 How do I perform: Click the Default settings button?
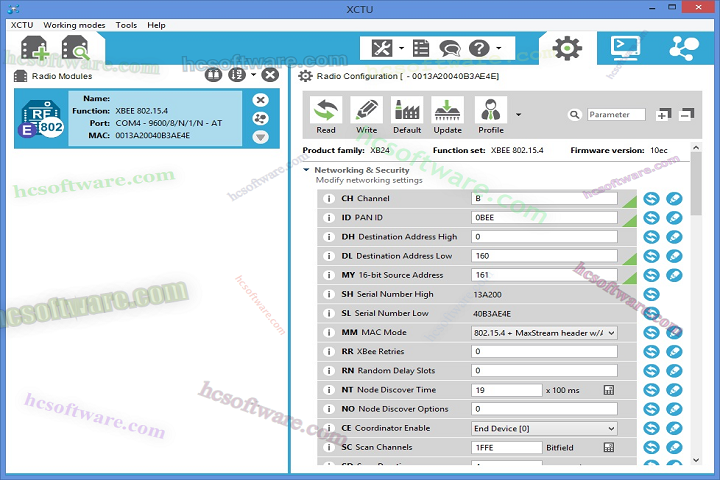407,116
